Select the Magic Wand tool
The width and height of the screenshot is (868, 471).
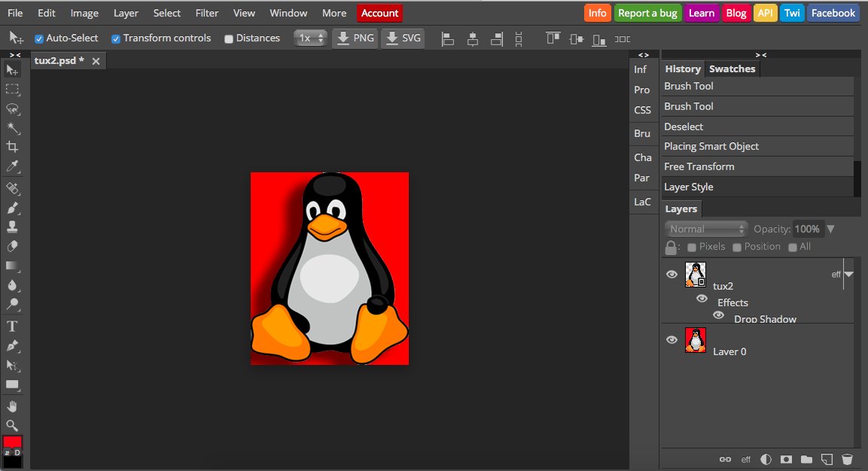12,128
